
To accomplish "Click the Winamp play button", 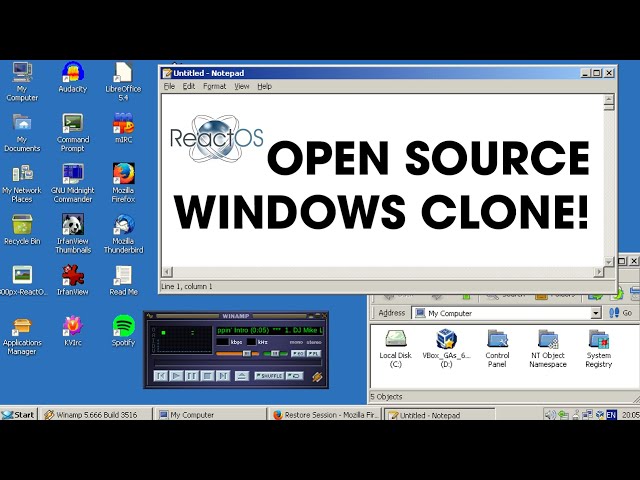I will click(x=176, y=376).
